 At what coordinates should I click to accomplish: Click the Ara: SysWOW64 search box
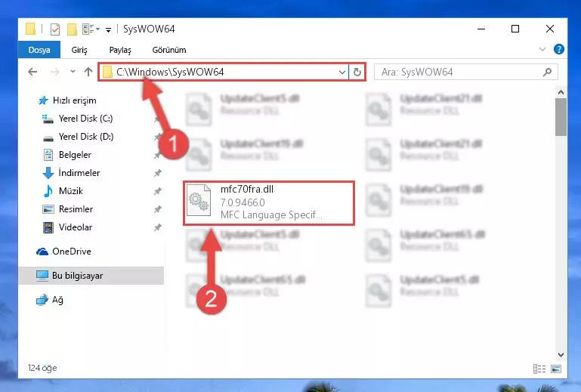click(x=465, y=72)
